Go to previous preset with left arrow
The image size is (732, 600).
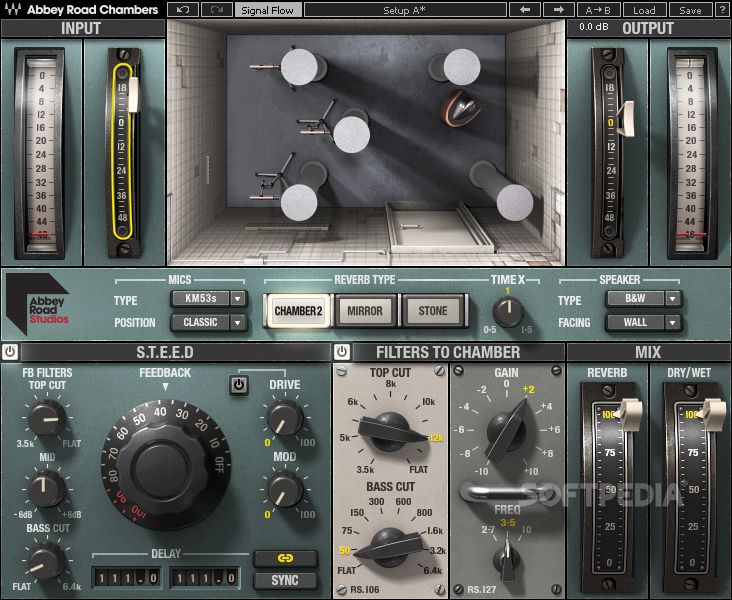pos(525,10)
